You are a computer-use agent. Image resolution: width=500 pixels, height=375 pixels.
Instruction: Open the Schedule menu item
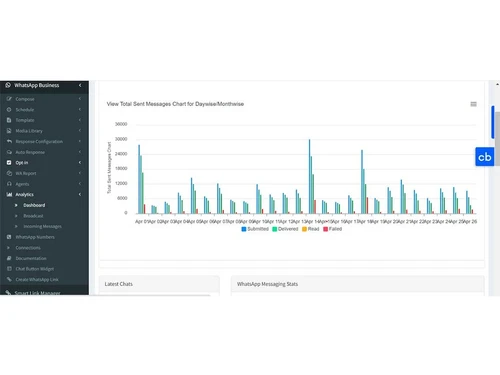tap(25, 110)
